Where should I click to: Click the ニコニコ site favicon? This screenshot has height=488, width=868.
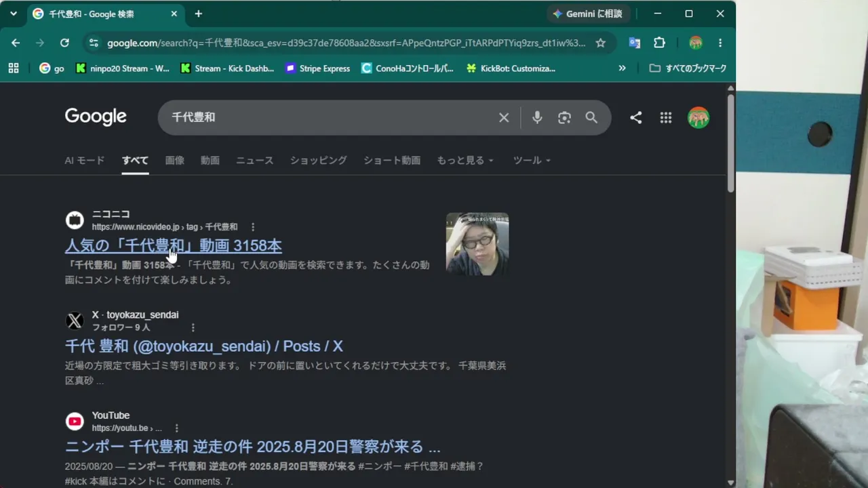75,220
